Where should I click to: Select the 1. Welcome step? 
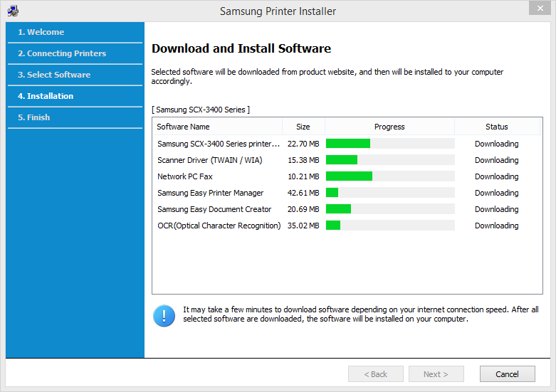tap(41, 32)
